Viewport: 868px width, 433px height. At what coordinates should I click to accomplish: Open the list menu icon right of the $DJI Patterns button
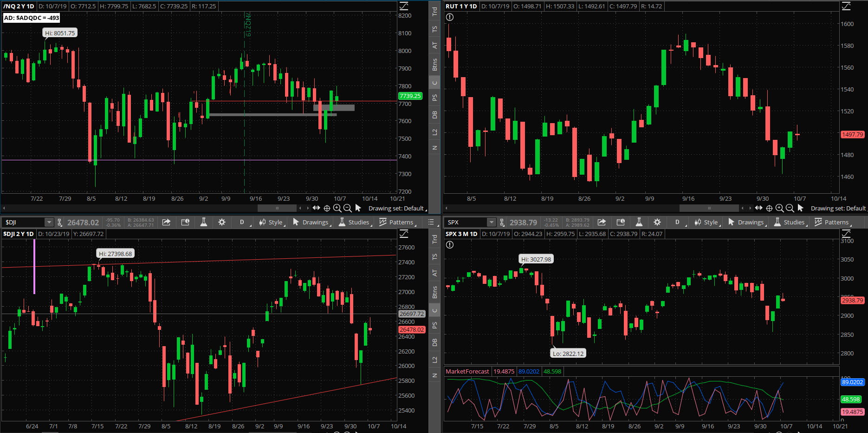coord(431,222)
